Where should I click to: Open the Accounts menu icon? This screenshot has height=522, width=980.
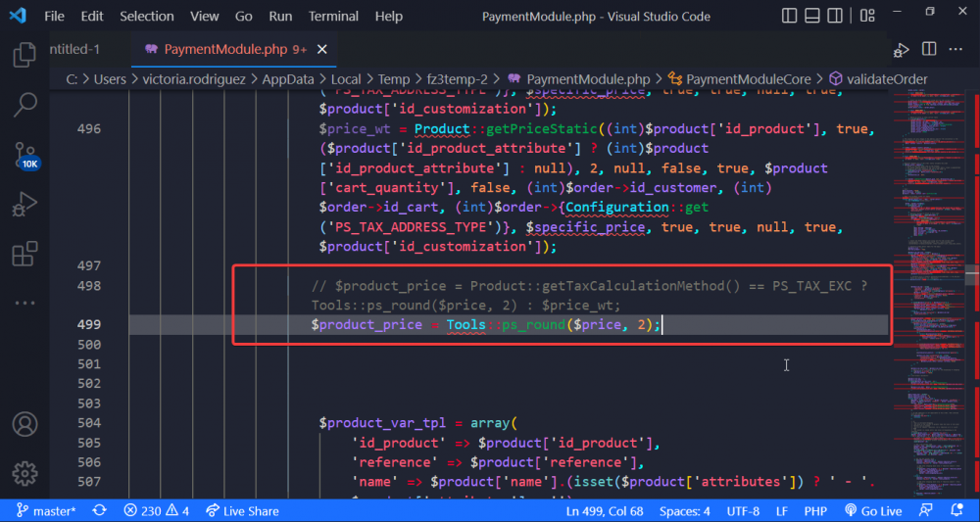(25, 424)
